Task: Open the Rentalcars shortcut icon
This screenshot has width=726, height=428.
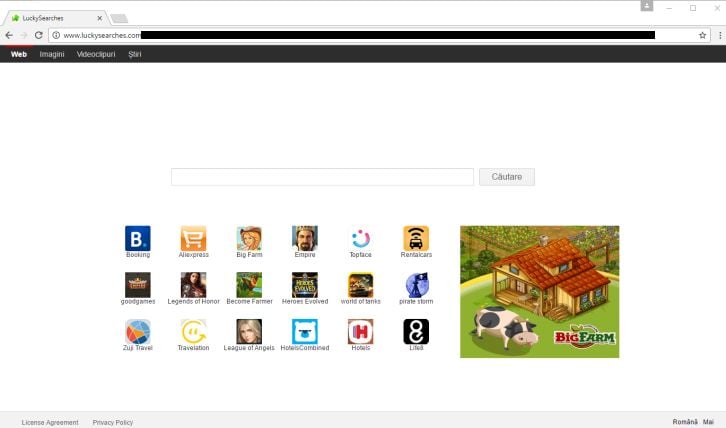Action: (416, 238)
